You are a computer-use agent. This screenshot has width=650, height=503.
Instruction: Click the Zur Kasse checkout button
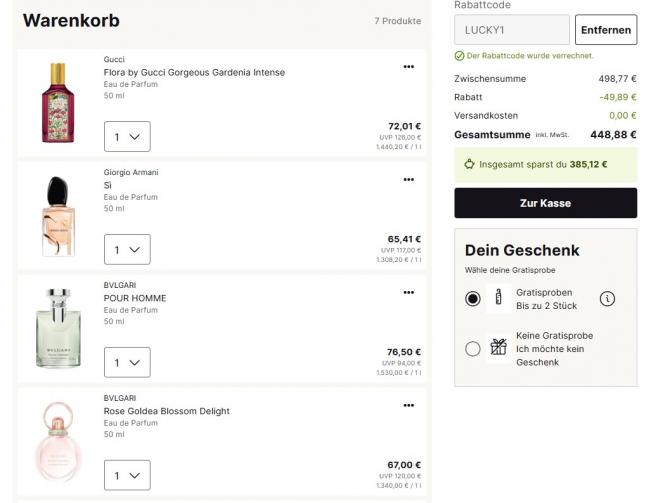point(545,203)
